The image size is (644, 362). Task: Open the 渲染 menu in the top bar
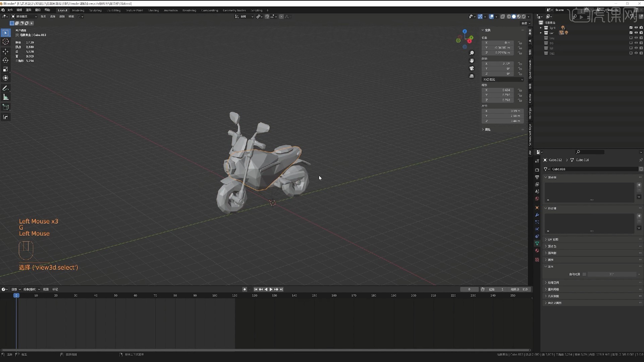tap(29, 10)
